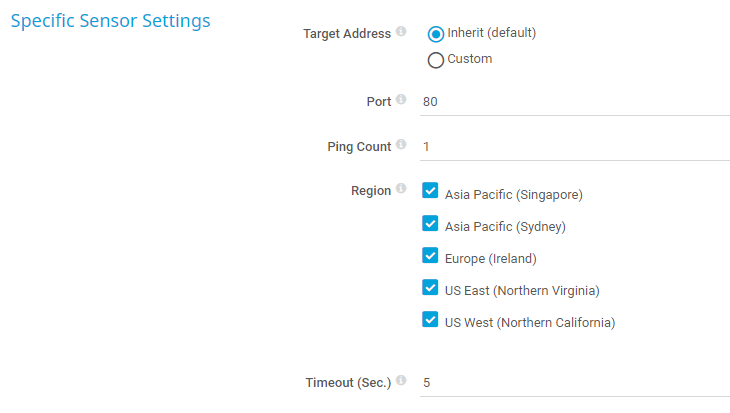Click the Region label text
Image resolution: width=730 pixels, height=413 pixels.
coord(370,191)
